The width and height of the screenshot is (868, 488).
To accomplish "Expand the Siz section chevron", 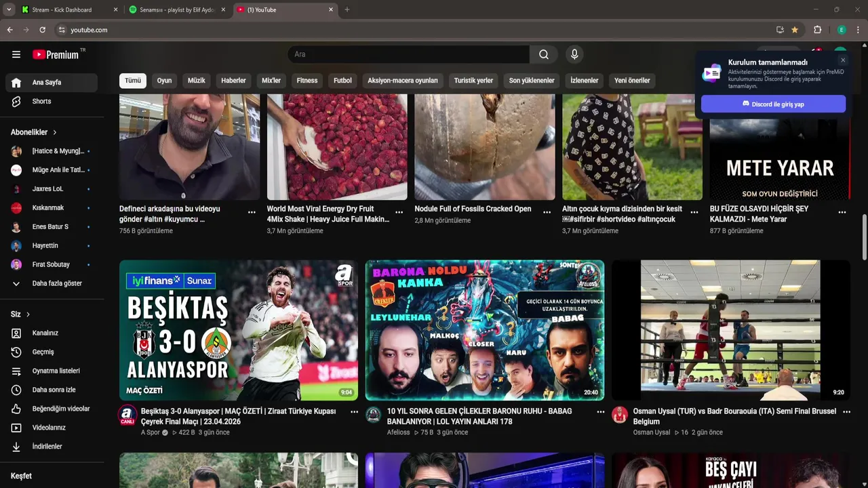I will 28,314.
